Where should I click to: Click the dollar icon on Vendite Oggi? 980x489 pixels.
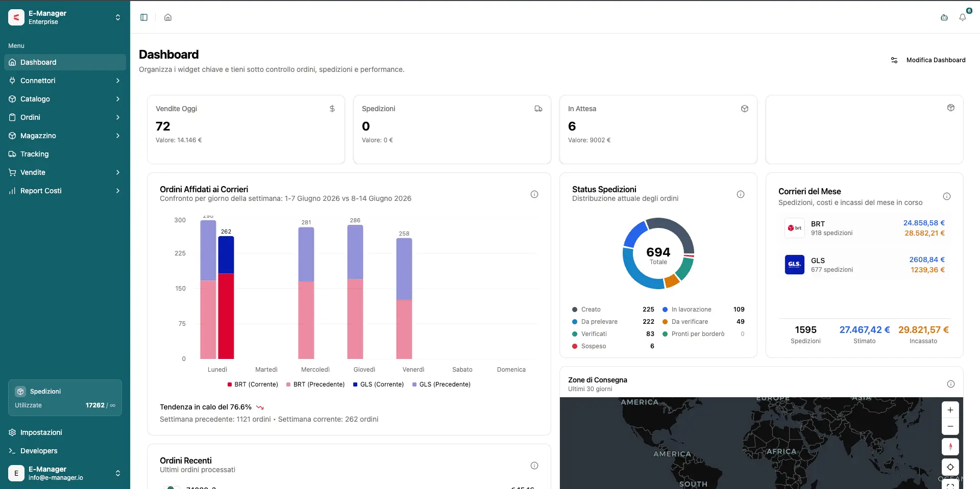(x=332, y=109)
